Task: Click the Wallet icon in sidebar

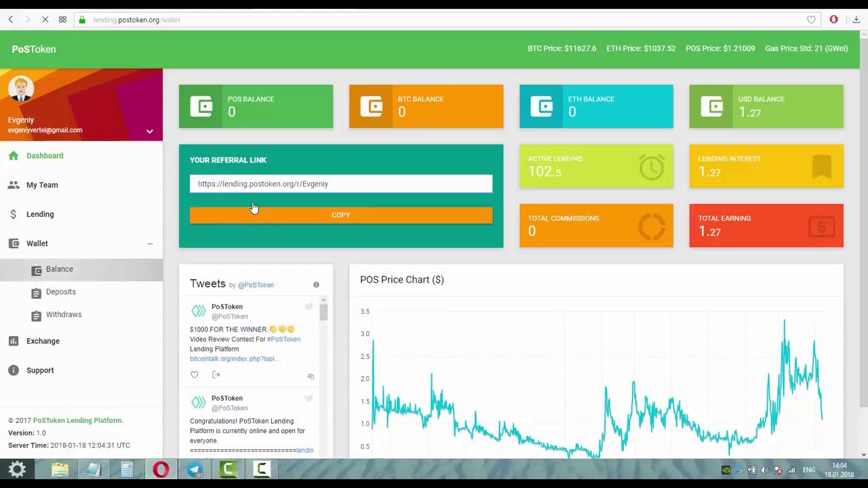Action: click(14, 243)
